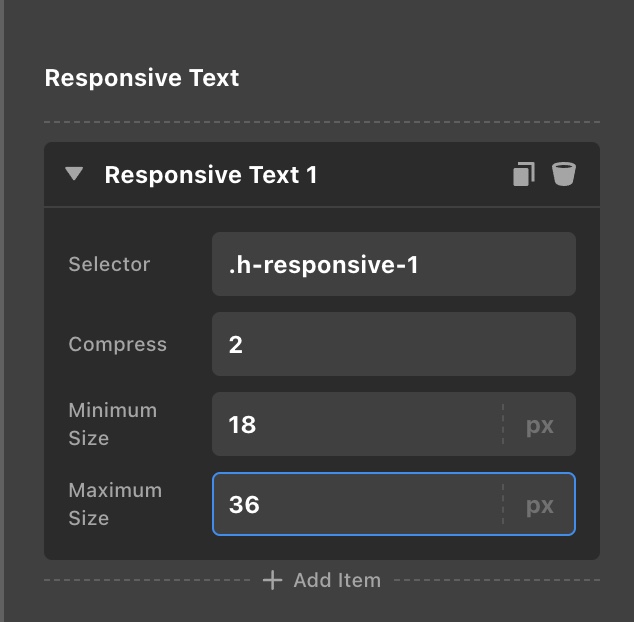Delete Responsive Text 1 with trash icon

[x=564, y=174]
